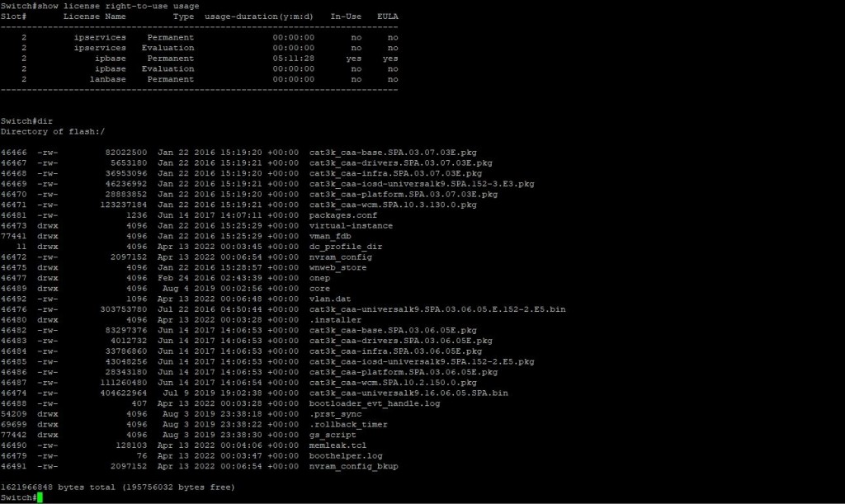Click the '05:11:28' usage duration value
The height and width of the screenshot is (504, 845).
pos(293,58)
